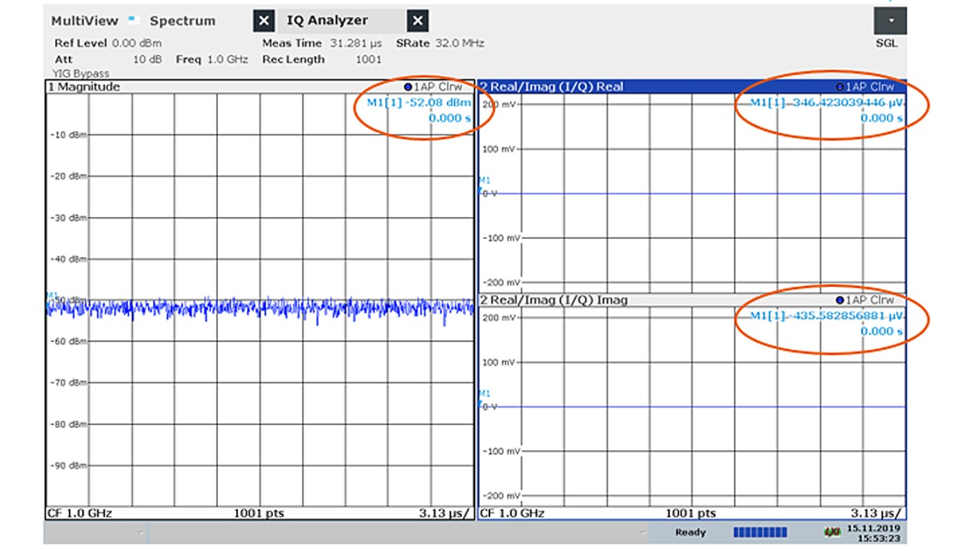Open the dropdown at top right corner

click(891, 19)
